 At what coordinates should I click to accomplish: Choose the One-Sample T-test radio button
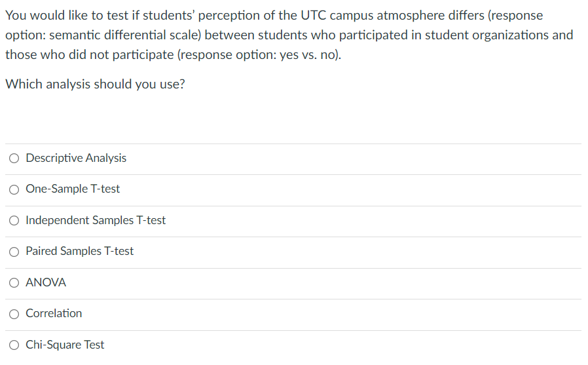coord(14,189)
